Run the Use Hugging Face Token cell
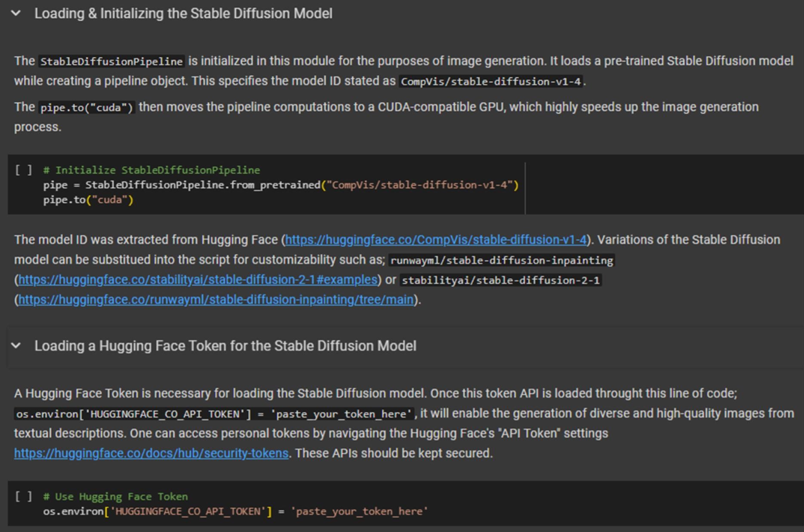Image resolution: width=804 pixels, height=532 pixels. 23,497
